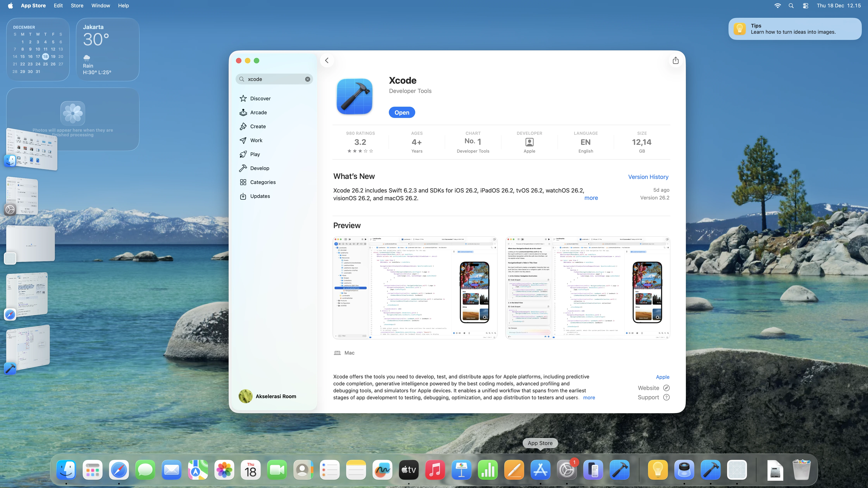
Task: Click the share icon in App Store
Action: pyautogui.click(x=675, y=61)
